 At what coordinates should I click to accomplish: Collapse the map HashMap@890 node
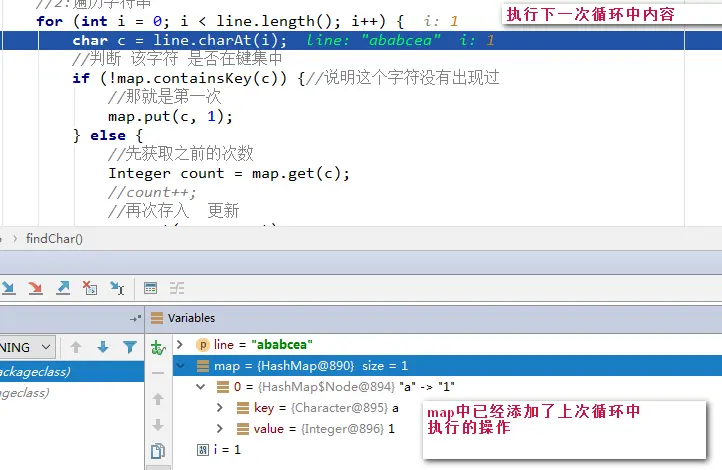point(180,366)
